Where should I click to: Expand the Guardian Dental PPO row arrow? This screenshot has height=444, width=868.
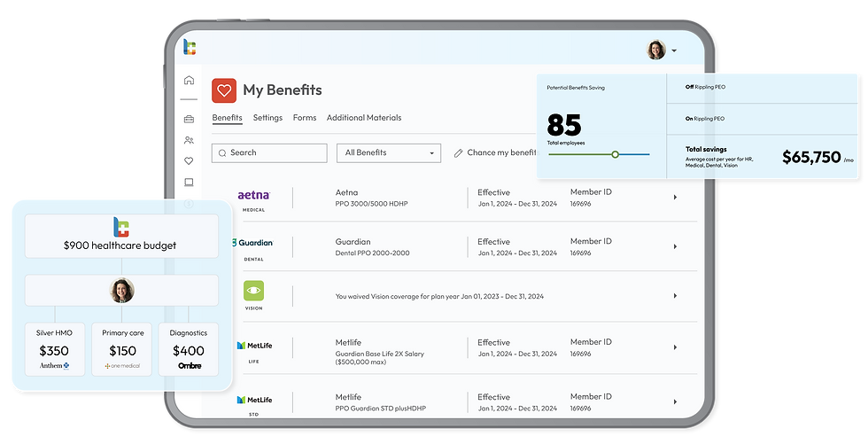[675, 246]
